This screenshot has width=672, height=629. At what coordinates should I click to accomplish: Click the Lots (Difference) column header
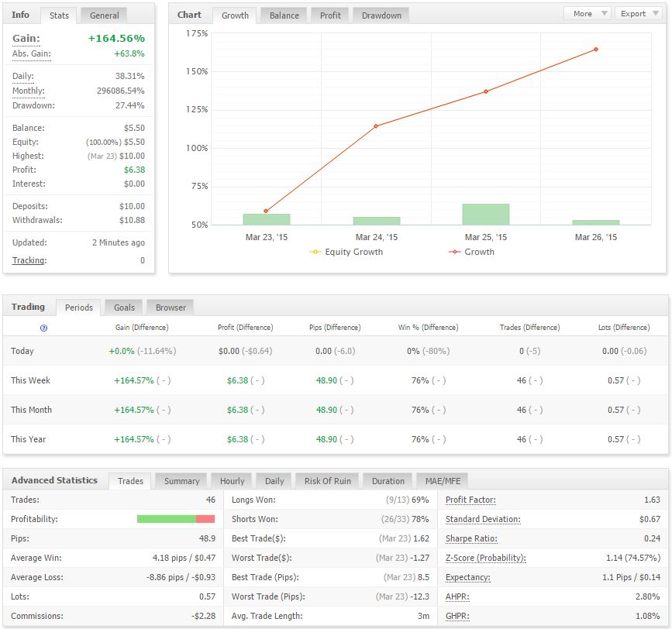tap(624, 328)
